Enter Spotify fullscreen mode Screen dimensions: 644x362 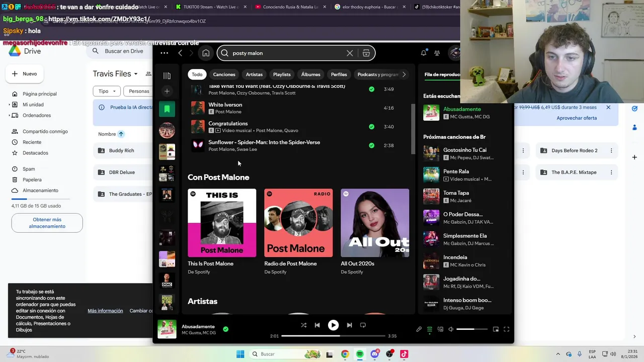coord(507,329)
